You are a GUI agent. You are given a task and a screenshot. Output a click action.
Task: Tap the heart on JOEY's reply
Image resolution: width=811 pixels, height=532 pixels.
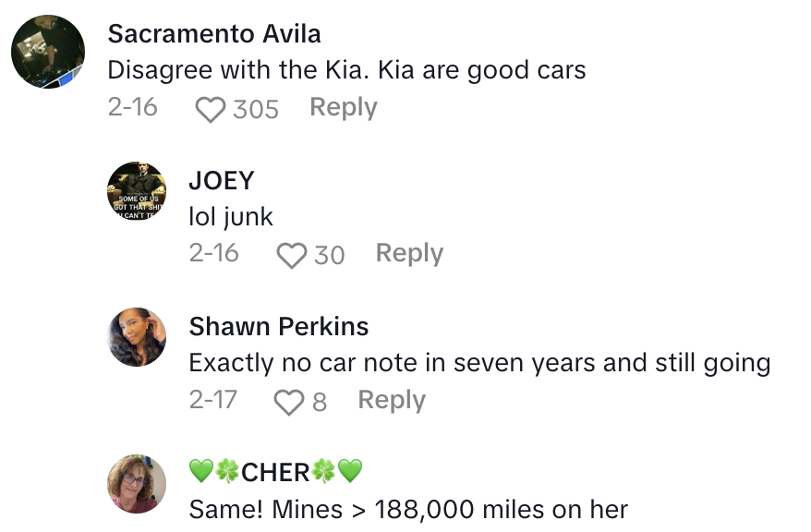[x=291, y=255]
